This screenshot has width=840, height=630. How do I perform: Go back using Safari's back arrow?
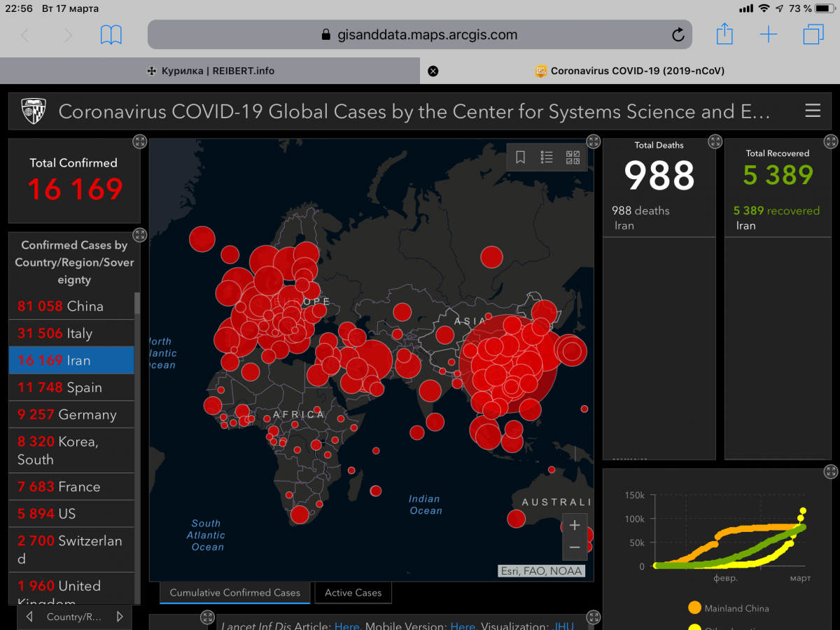click(25, 34)
